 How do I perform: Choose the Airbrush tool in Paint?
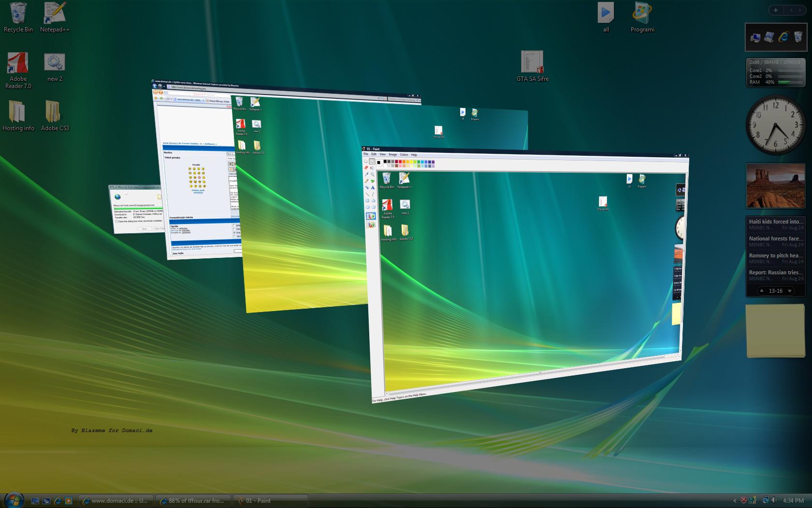367,187
